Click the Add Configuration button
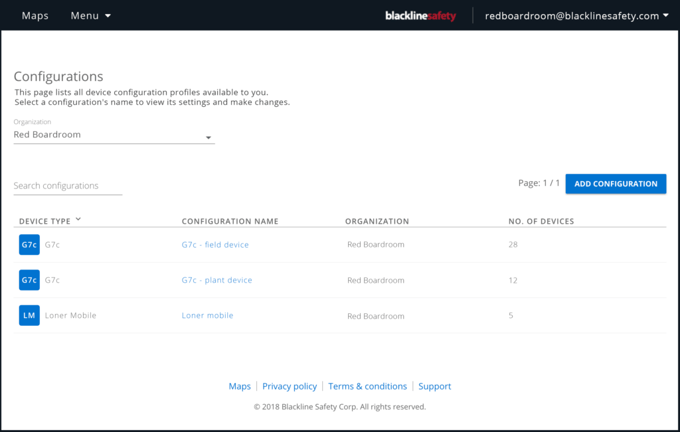Image resolution: width=680 pixels, height=432 pixels. 616,184
